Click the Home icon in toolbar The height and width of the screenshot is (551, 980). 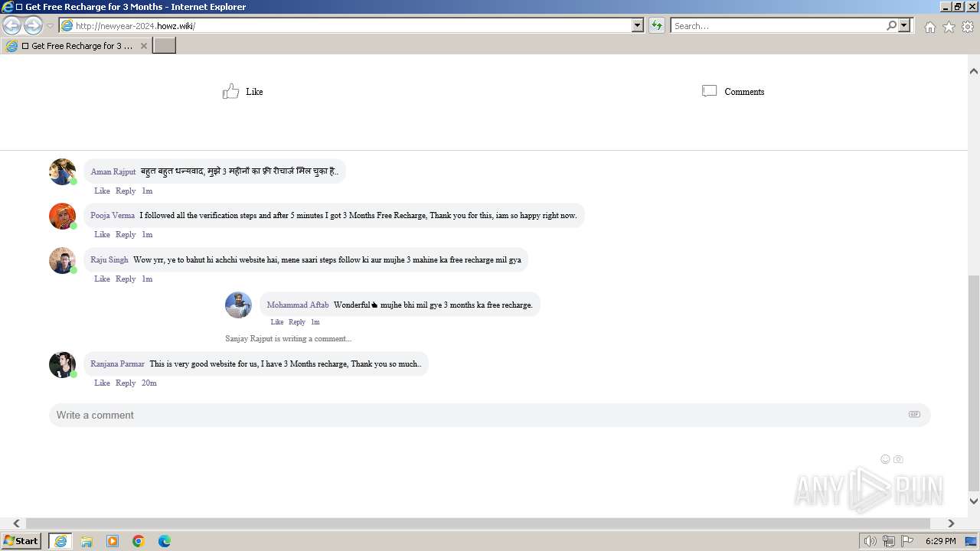pos(929,27)
